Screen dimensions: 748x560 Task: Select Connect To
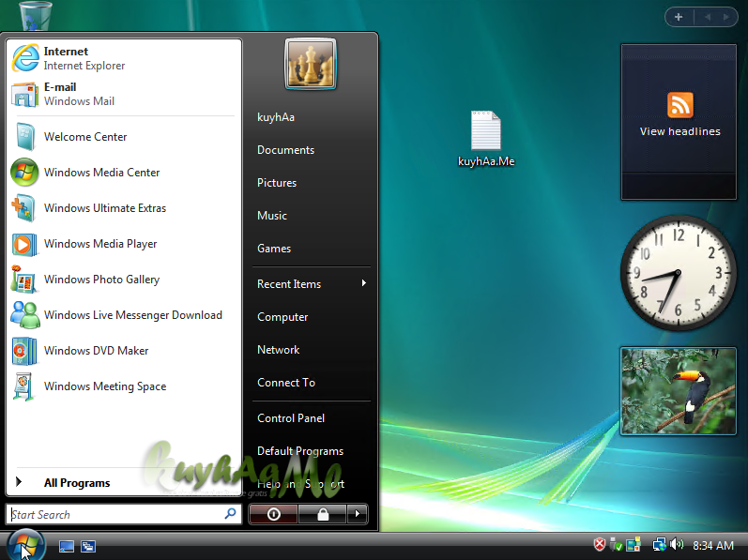[286, 383]
